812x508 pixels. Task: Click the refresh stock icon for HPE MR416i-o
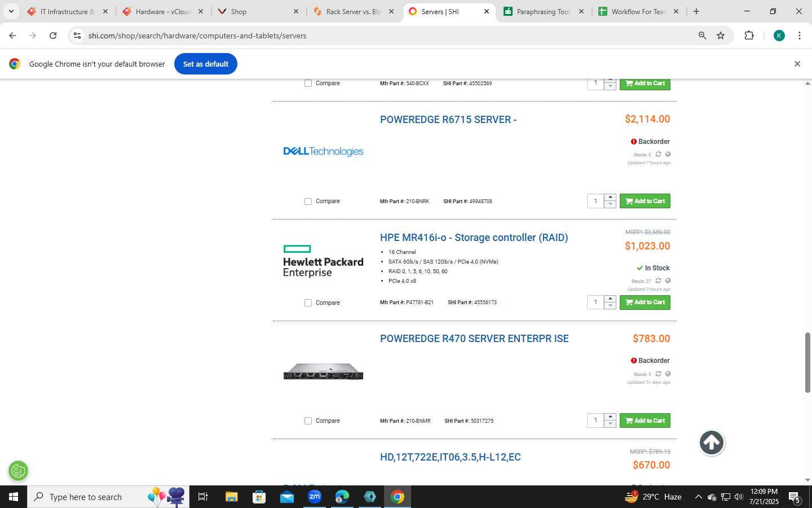pyautogui.click(x=658, y=281)
